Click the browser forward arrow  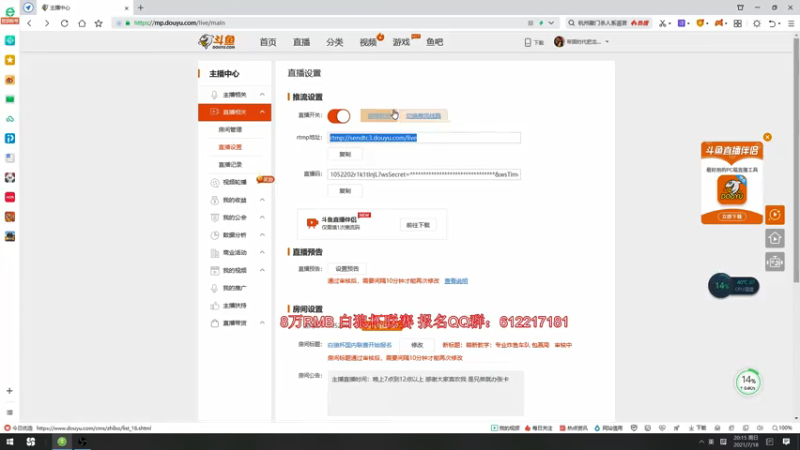[47, 23]
